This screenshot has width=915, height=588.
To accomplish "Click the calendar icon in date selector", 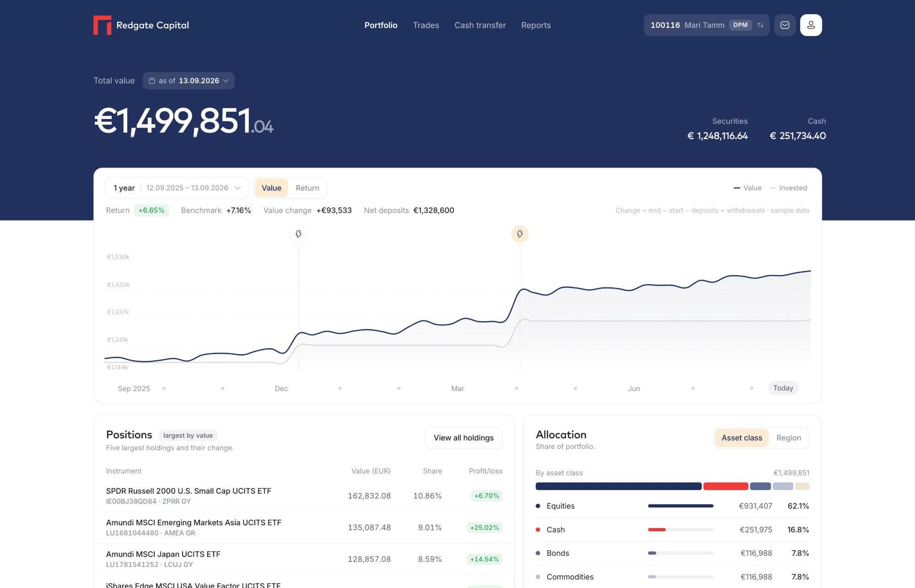I will pyautogui.click(x=152, y=81).
